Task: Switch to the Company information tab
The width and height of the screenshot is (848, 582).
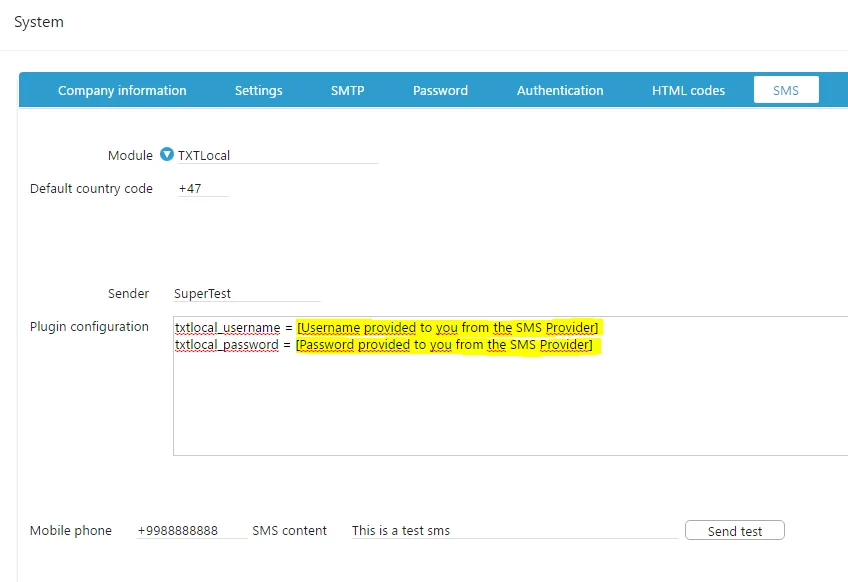Action: pyautogui.click(x=122, y=90)
